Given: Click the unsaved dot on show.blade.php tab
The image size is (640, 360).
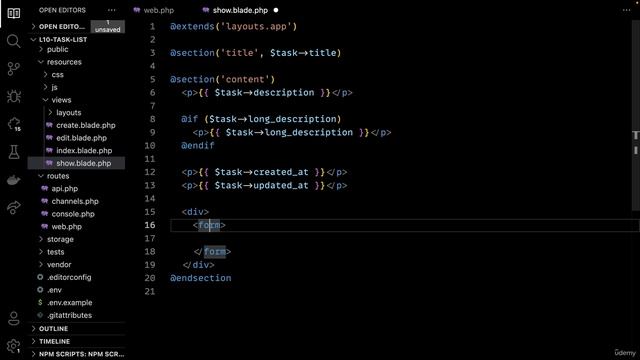Looking at the screenshot, I should [276, 10].
